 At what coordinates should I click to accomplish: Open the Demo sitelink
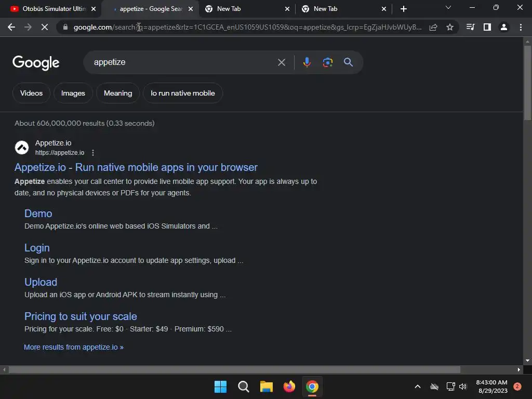click(x=38, y=214)
